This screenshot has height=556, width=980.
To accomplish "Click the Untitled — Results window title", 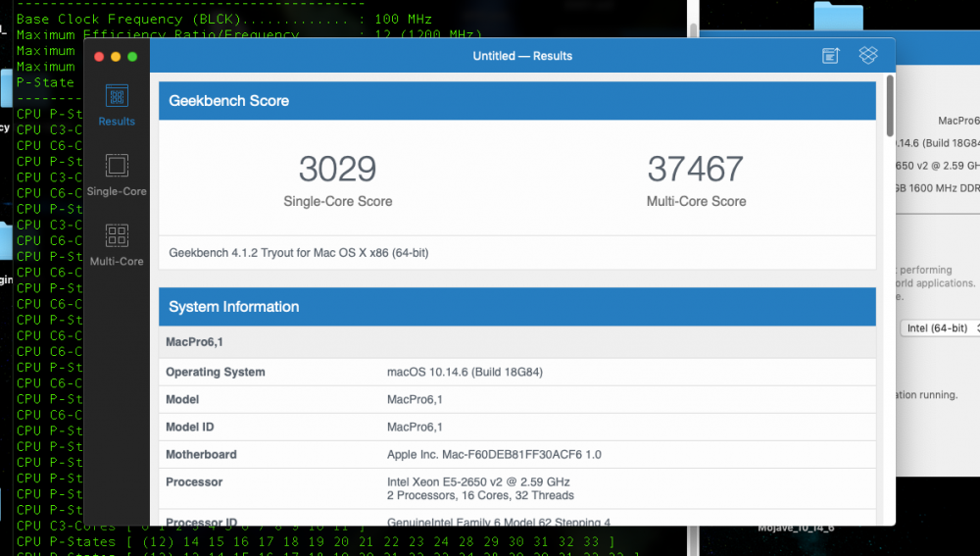I will 522,56.
